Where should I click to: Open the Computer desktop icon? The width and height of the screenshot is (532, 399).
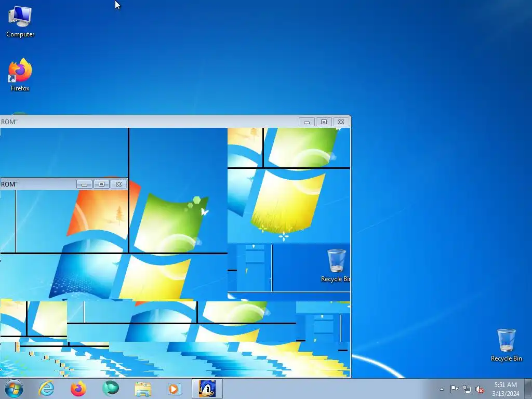(x=20, y=21)
